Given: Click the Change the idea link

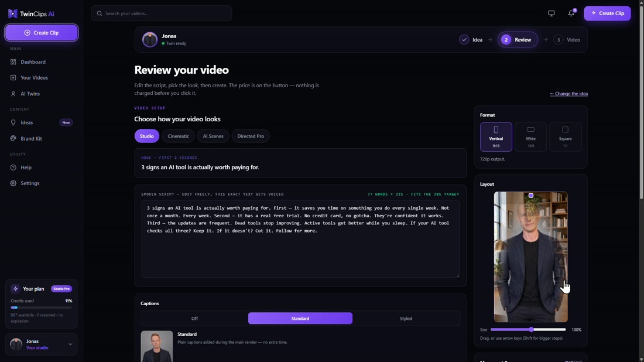Looking at the screenshot, I should (x=569, y=94).
